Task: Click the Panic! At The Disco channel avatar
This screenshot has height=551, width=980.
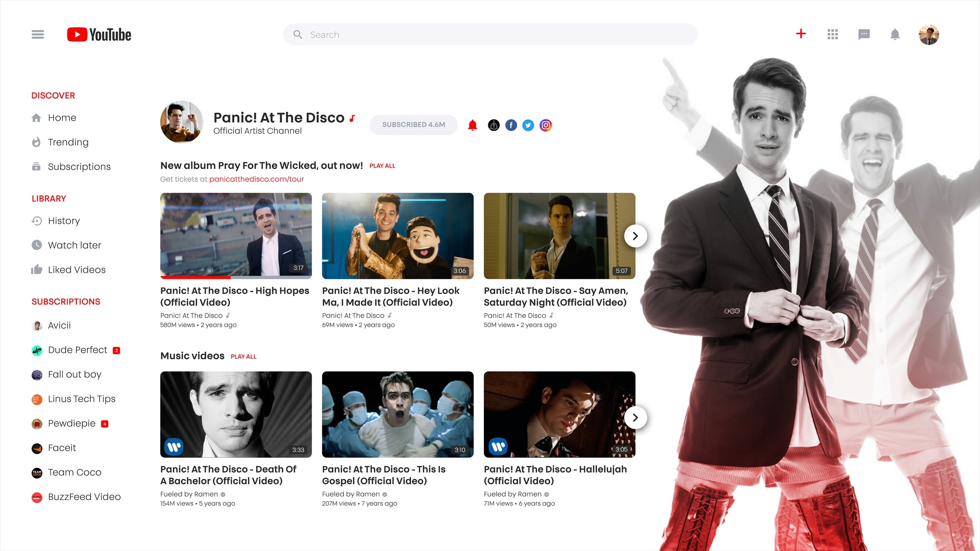Action: pyautogui.click(x=182, y=122)
